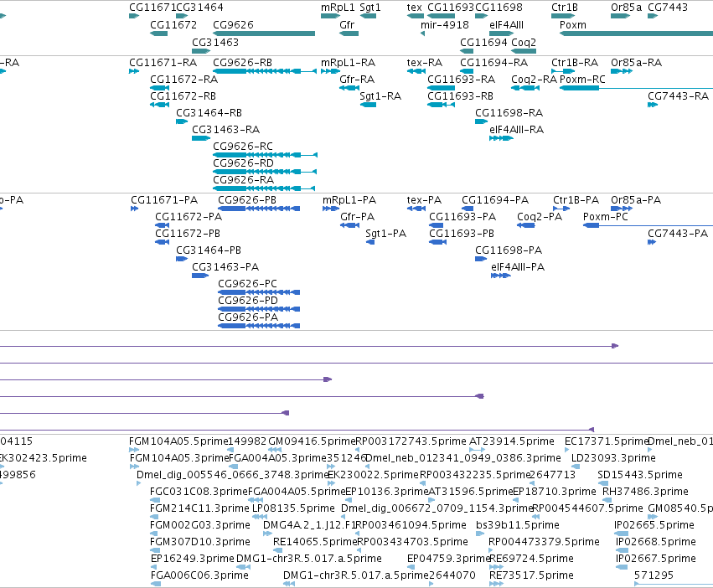The height and width of the screenshot is (588, 713).
Task: Select the Ctr1B-PA protein label
Action: click(576, 199)
